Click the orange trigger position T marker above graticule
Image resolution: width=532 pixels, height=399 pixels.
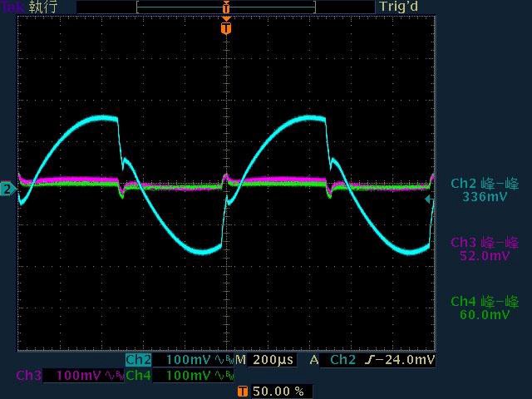225,28
